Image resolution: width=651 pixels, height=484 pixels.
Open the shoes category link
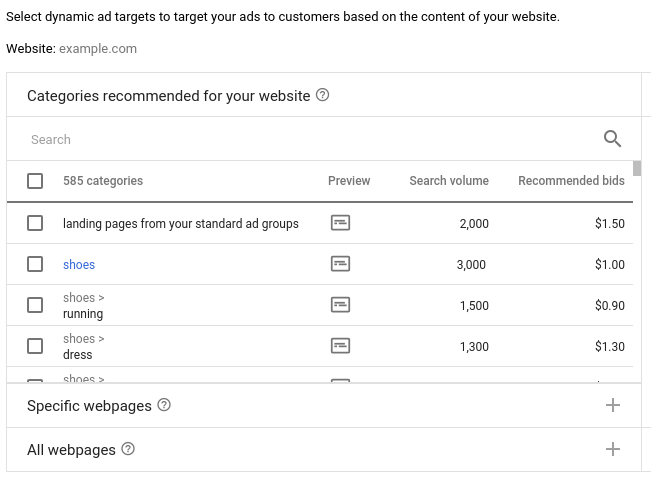(79, 264)
